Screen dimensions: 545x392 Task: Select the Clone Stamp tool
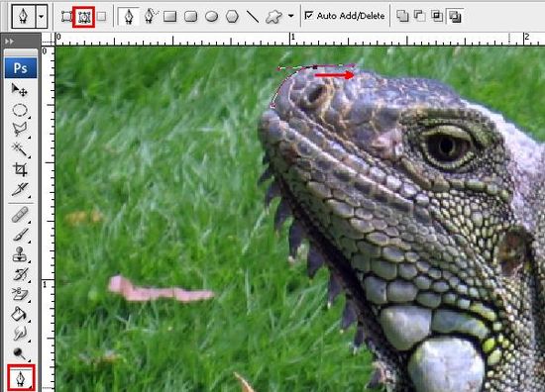(20, 254)
